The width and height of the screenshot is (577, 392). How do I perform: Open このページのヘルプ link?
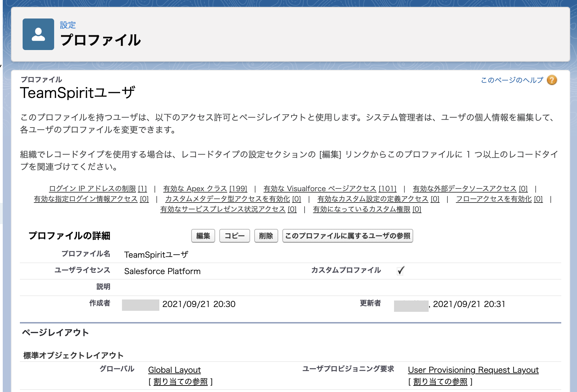[x=512, y=80]
